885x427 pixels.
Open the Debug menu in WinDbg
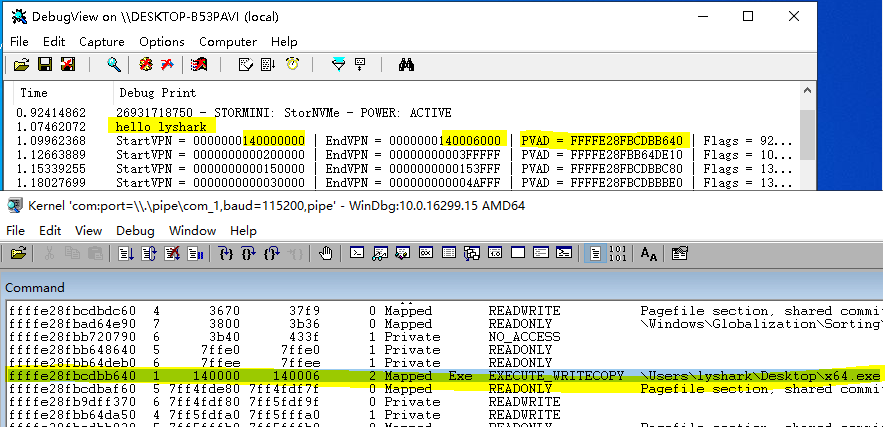click(135, 231)
